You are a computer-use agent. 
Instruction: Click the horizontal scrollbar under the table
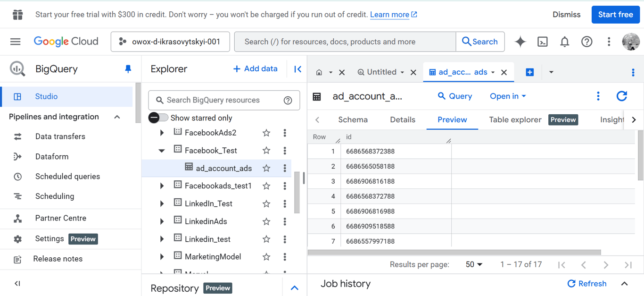pyautogui.click(x=454, y=253)
